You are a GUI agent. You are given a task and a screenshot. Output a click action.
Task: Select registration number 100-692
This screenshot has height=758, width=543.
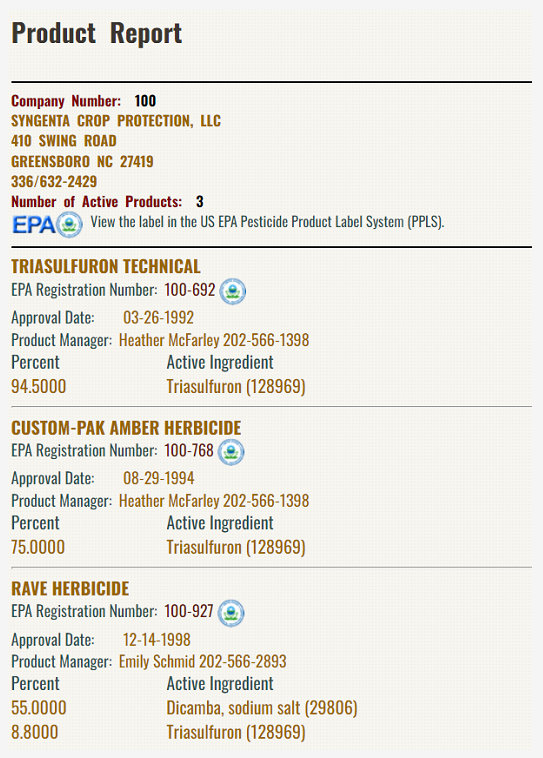190,290
